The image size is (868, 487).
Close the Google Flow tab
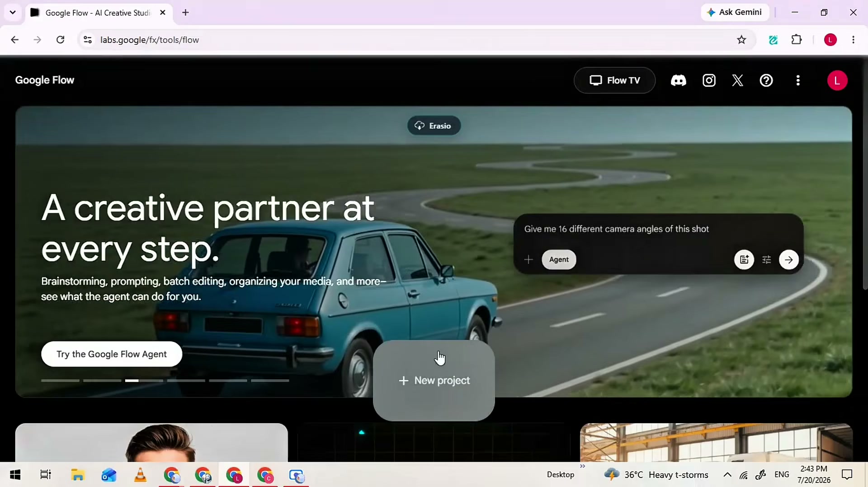163,13
